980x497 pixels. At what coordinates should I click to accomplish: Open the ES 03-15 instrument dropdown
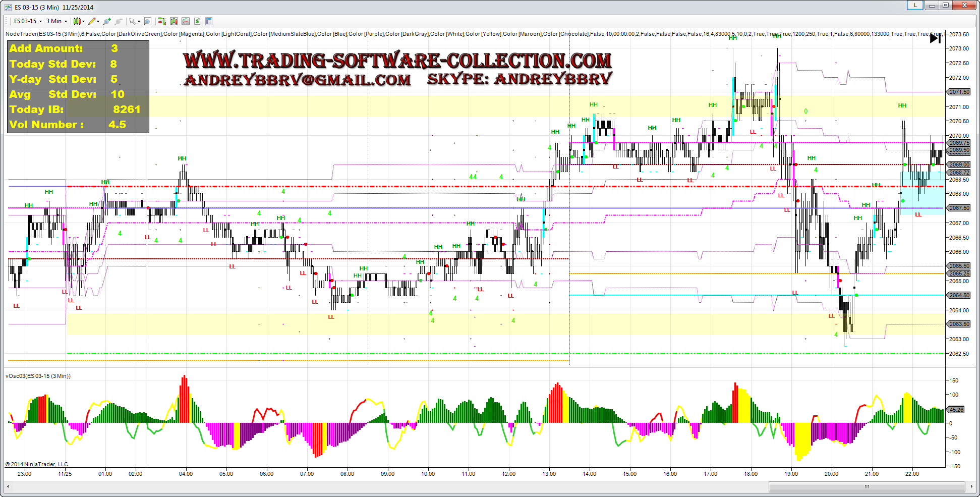point(28,21)
